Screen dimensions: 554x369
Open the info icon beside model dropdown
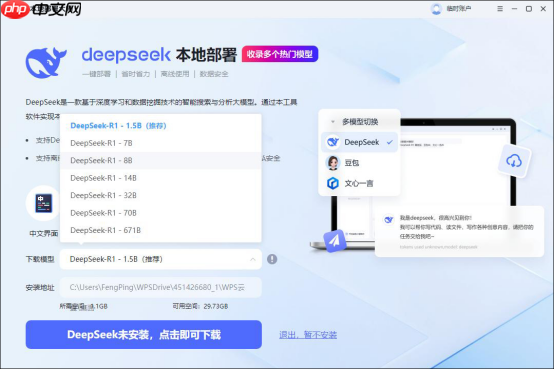[x=272, y=259]
